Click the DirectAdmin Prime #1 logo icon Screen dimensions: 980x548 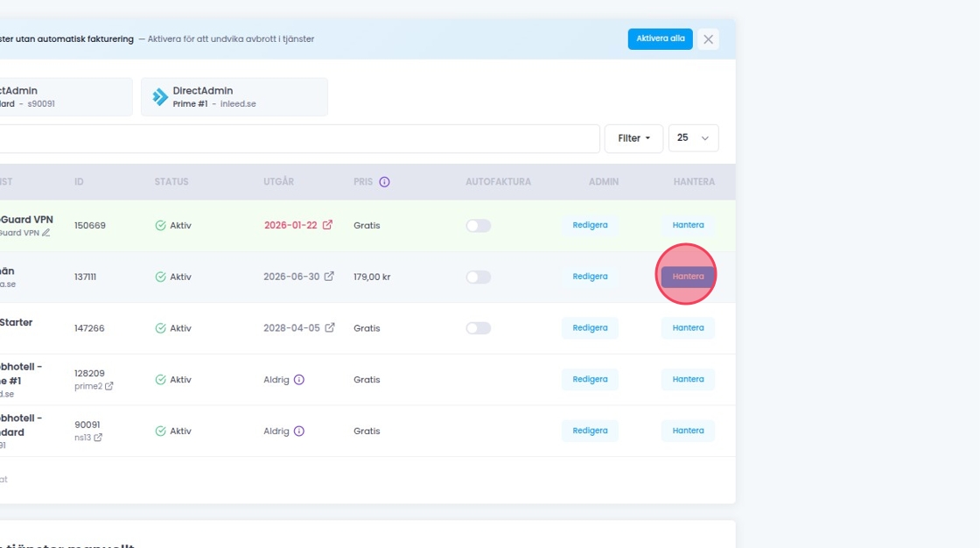(160, 97)
